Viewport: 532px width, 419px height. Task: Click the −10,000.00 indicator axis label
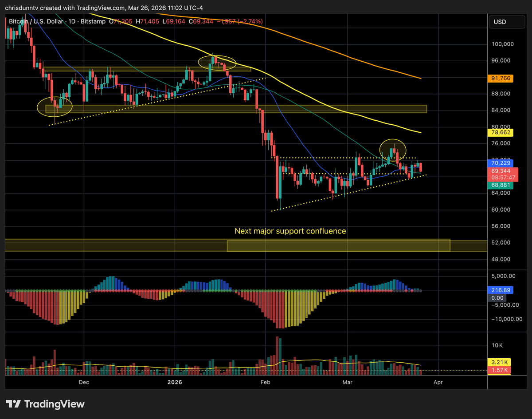coord(507,319)
